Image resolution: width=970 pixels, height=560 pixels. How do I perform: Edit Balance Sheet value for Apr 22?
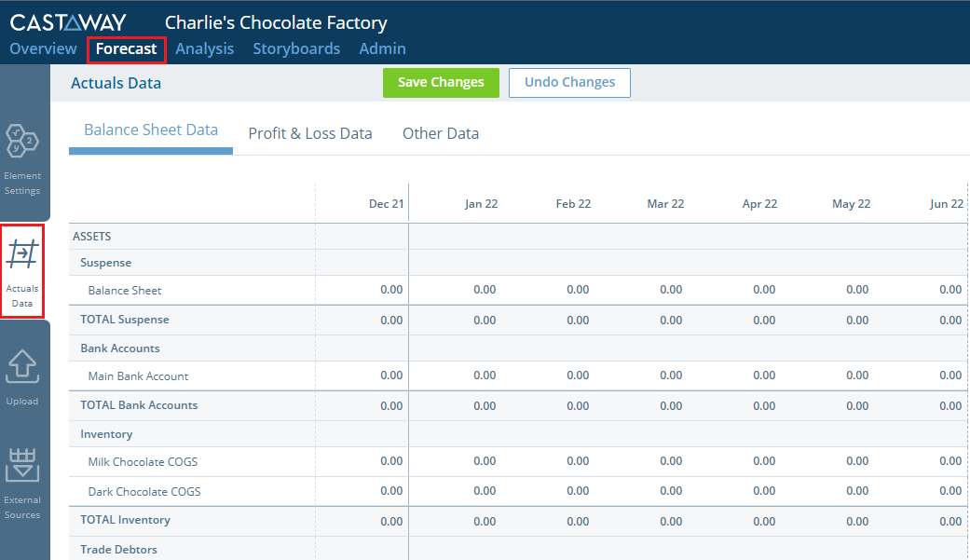764,290
